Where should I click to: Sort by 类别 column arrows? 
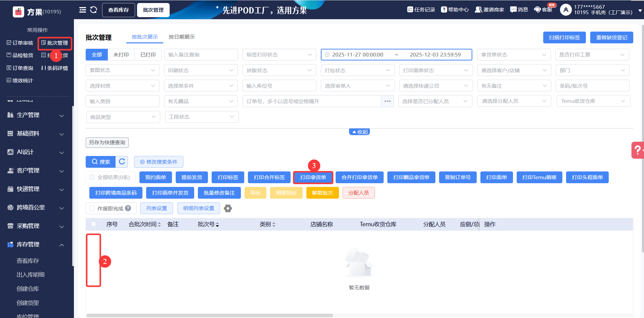tap(274, 225)
